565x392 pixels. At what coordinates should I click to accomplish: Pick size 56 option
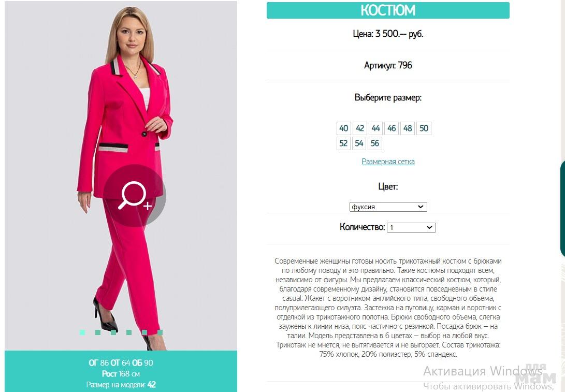pos(375,143)
